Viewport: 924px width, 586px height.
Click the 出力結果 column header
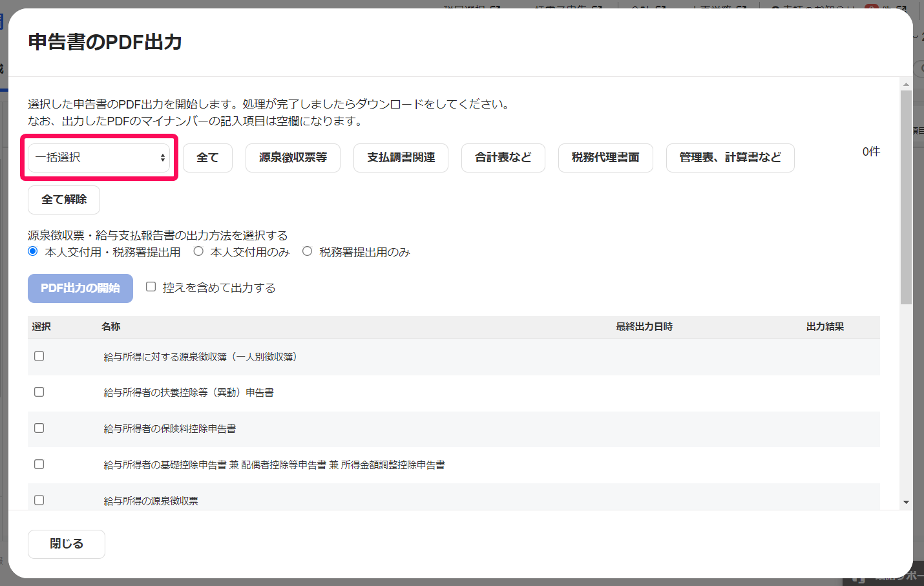(825, 327)
